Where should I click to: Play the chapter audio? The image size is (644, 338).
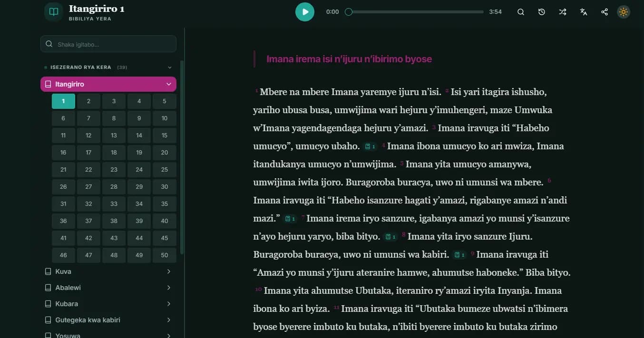(x=304, y=12)
